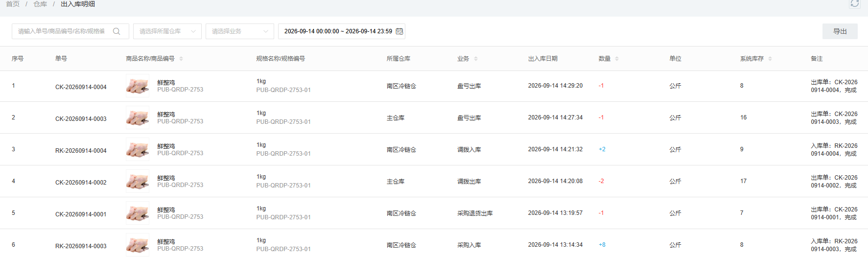Click system stock value 17

(744, 181)
